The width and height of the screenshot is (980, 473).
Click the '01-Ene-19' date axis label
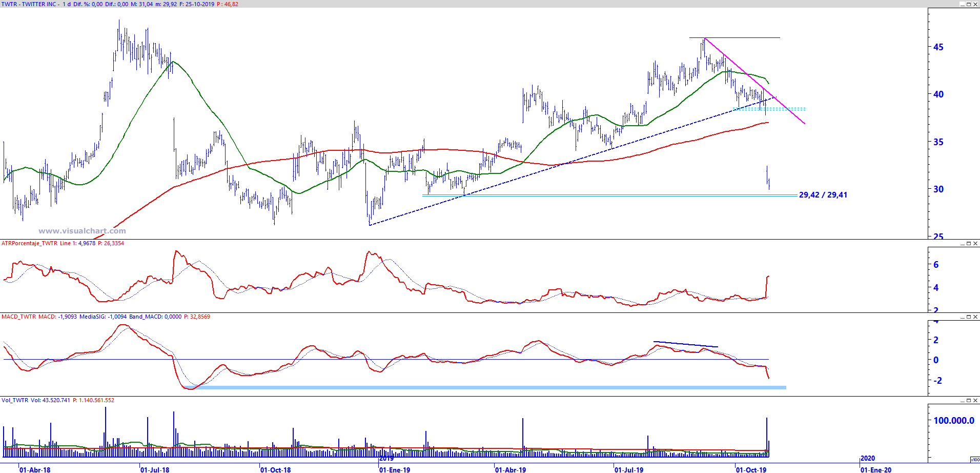tap(395, 469)
